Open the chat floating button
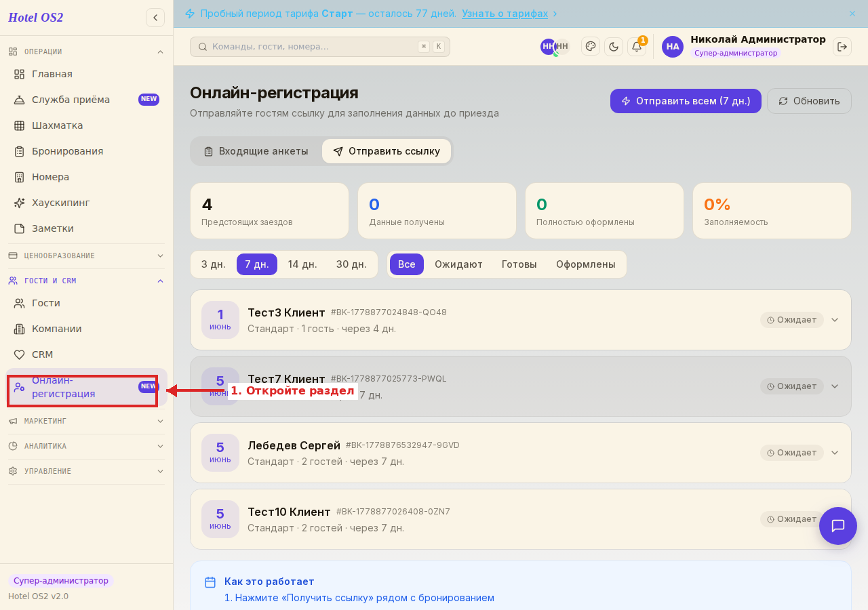Viewport: 868px width, 610px height. pos(838,526)
